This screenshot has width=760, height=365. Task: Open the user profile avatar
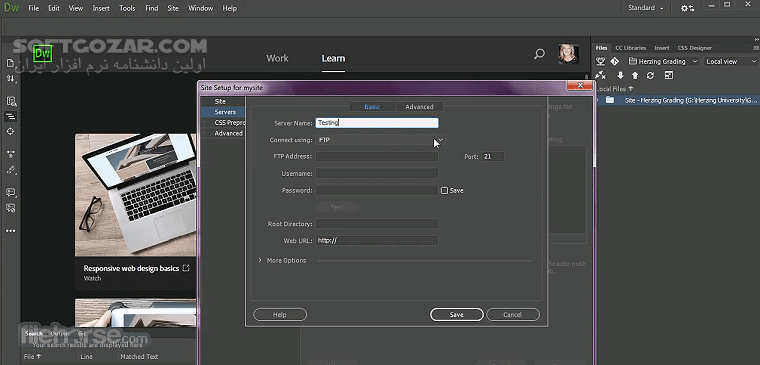pos(568,54)
